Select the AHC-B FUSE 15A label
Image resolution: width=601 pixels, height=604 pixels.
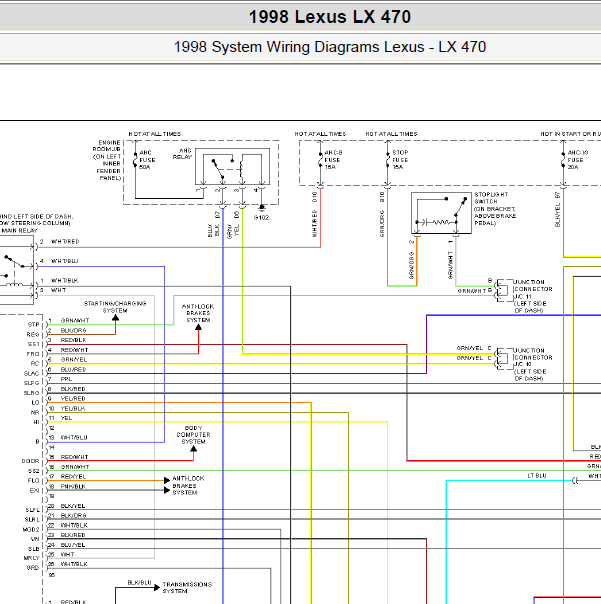[333, 160]
